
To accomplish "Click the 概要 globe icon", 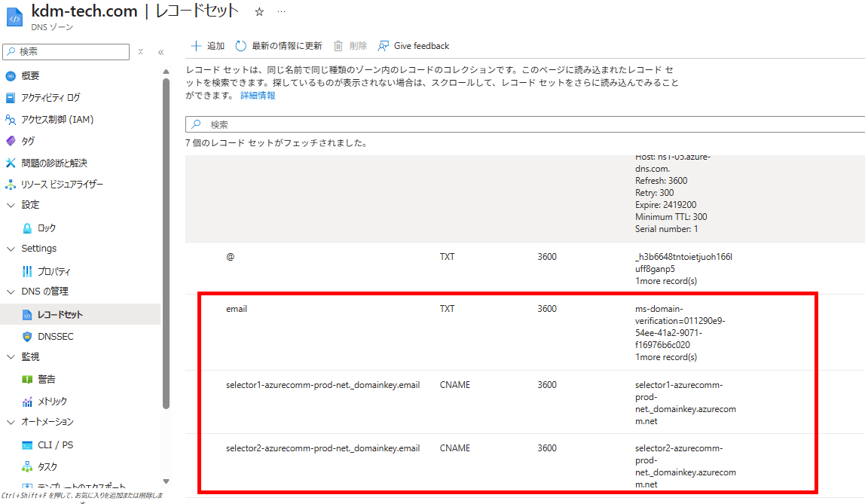I will pos(11,76).
